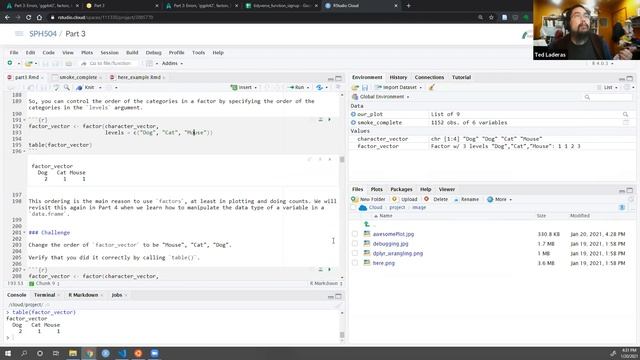Click refresh icon in Files pane
Viewport: 640px width, 360px height.
coord(631,199)
